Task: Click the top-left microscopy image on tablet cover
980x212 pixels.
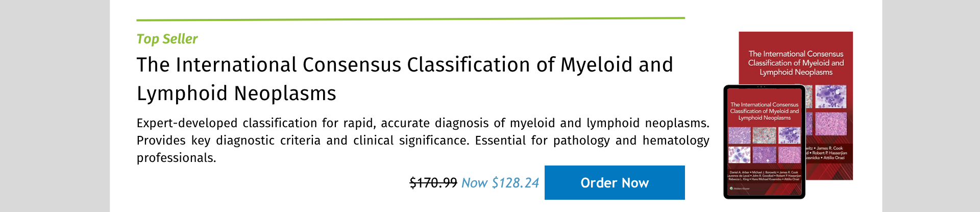Action: (x=739, y=135)
